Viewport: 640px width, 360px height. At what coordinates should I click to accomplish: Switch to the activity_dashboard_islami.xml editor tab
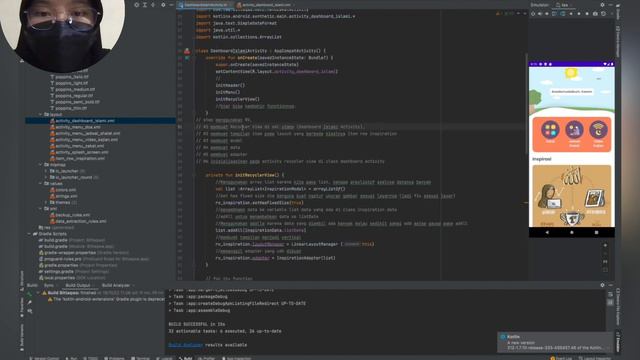[265, 5]
